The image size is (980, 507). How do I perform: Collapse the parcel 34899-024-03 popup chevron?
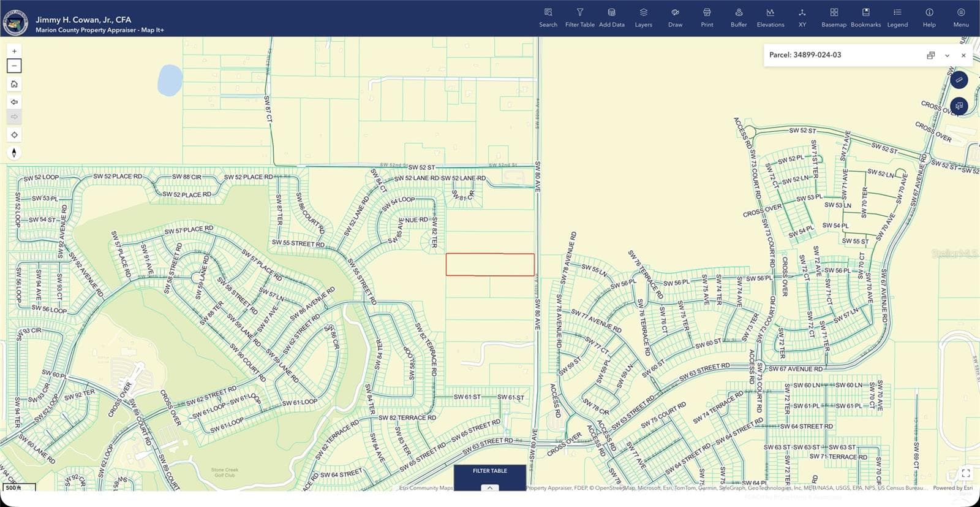coord(947,55)
